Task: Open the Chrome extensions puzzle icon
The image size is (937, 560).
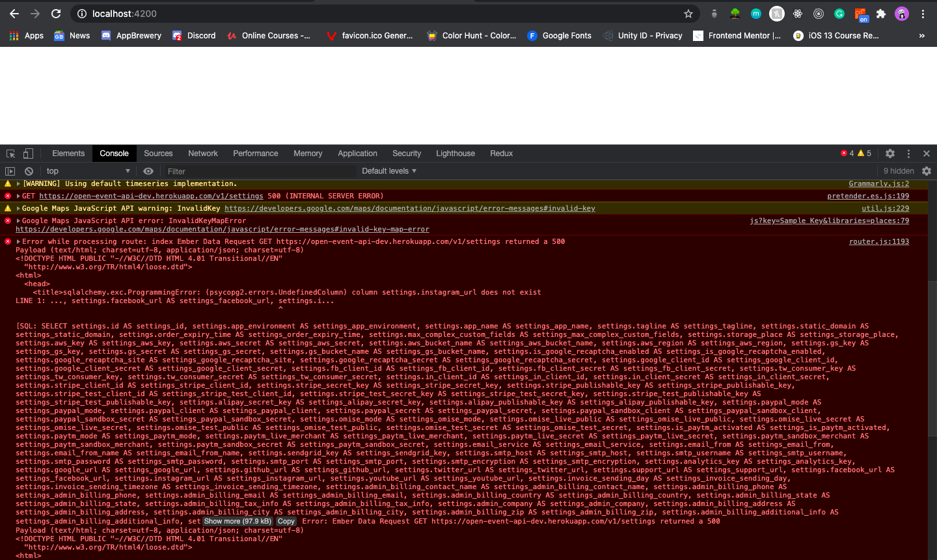Action: pyautogui.click(x=881, y=14)
